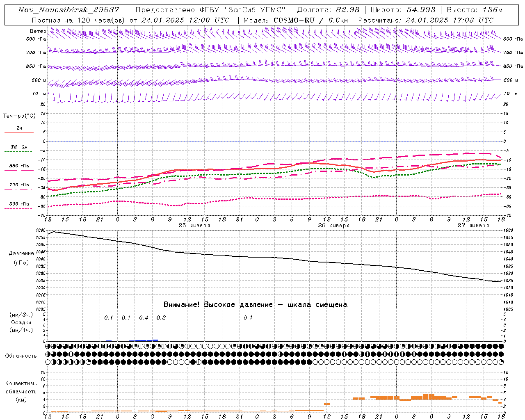The image size is (525, 420).
Task: Click the 10 м wind level label on left
Action: tap(39, 94)
